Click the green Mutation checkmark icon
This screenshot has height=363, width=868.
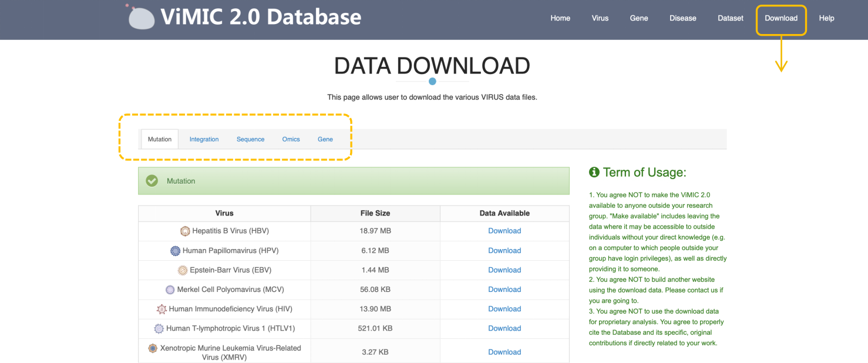(x=152, y=181)
